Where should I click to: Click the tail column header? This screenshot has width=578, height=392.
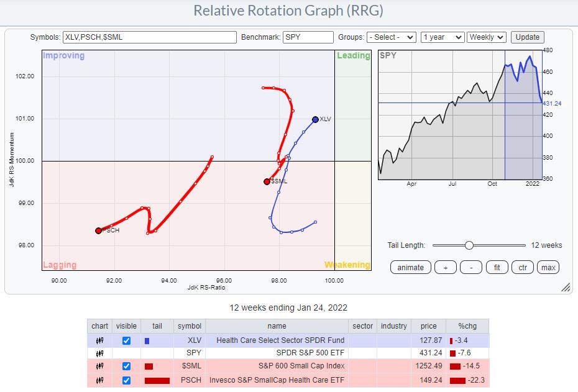[157, 326]
